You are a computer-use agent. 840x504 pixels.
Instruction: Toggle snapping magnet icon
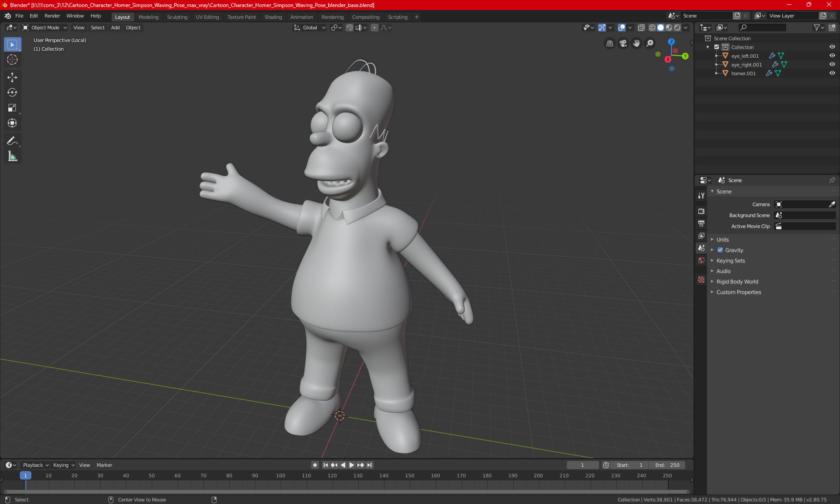350,28
